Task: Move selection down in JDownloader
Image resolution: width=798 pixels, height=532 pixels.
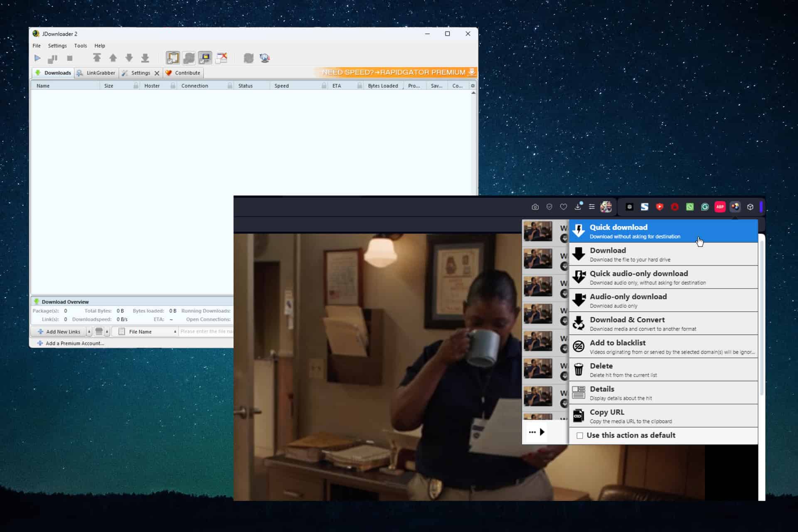Action: (x=129, y=58)
